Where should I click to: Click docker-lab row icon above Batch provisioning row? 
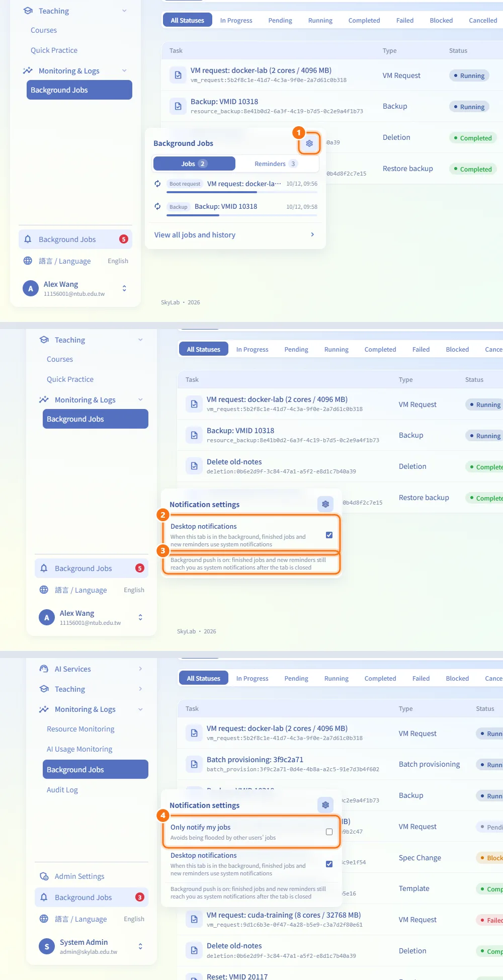click(x=194, y=733)
